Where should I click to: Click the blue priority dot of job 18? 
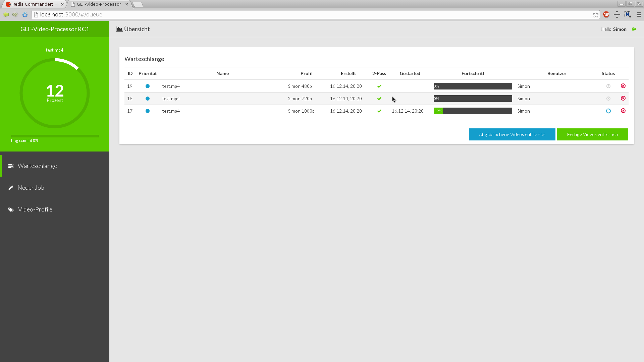148,99
